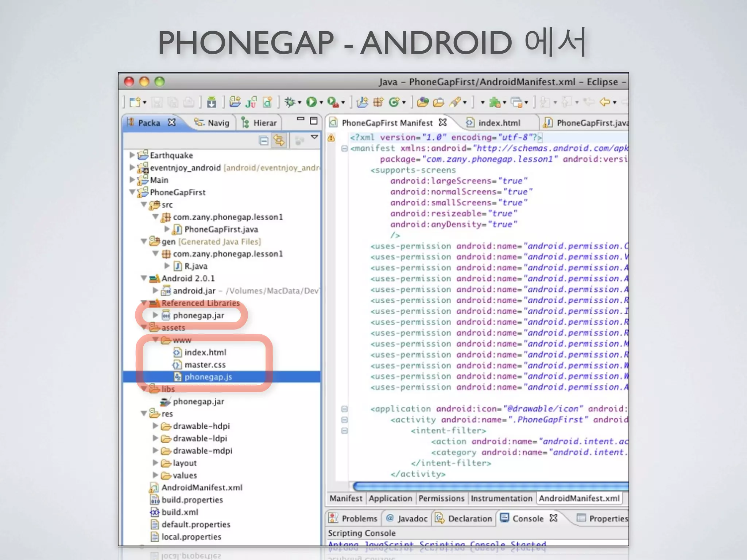Click the New Java Class icon
This screenshot has height=560, width=747.
point(394,102)
